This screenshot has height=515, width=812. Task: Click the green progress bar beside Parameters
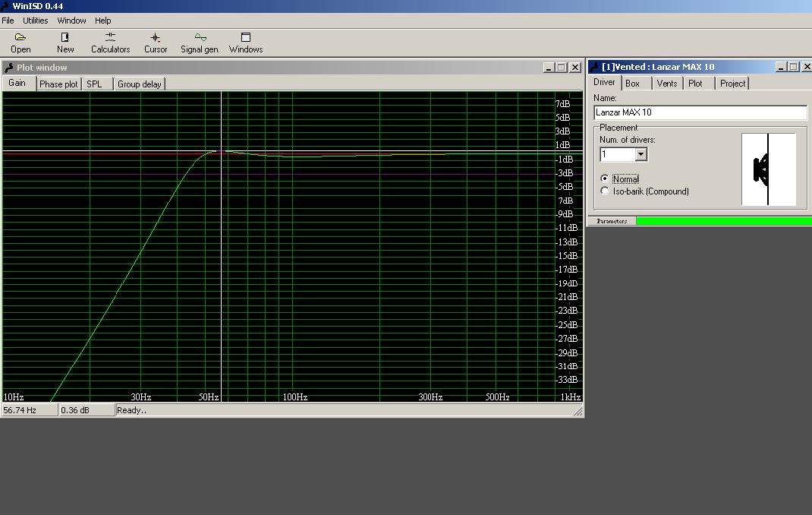click(723, 221)
